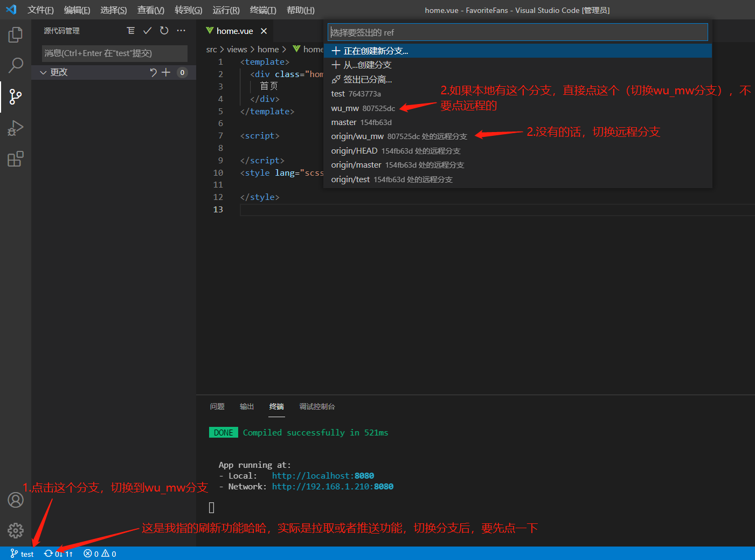
Task: Open the 文件(F) menu
Action: point(40,10)
